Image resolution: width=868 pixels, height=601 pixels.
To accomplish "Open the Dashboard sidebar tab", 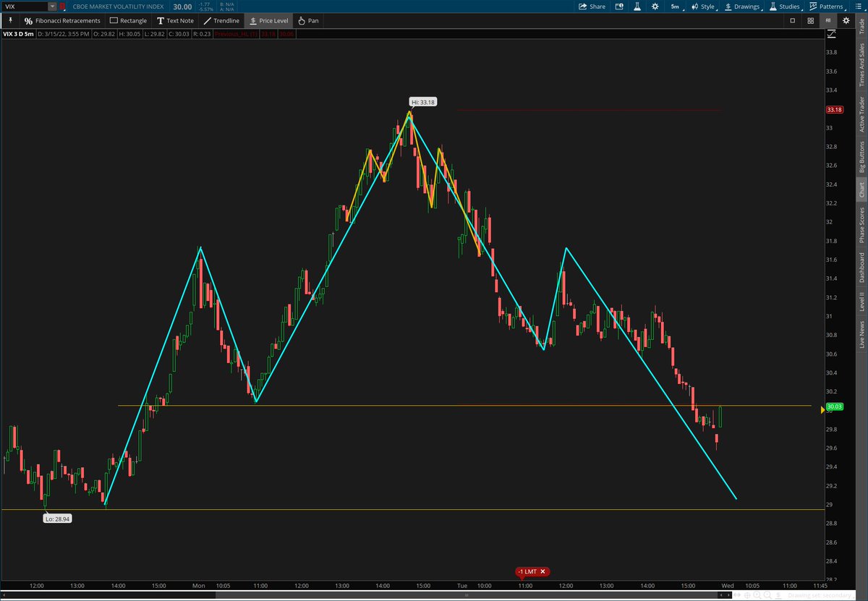I will point(861,268).
